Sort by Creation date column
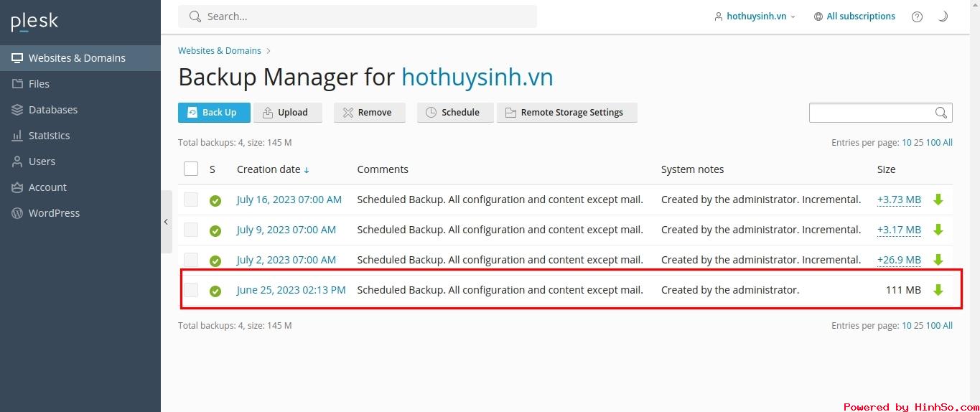The width and height of the screenshot is (980, 412). pos(273,169)
